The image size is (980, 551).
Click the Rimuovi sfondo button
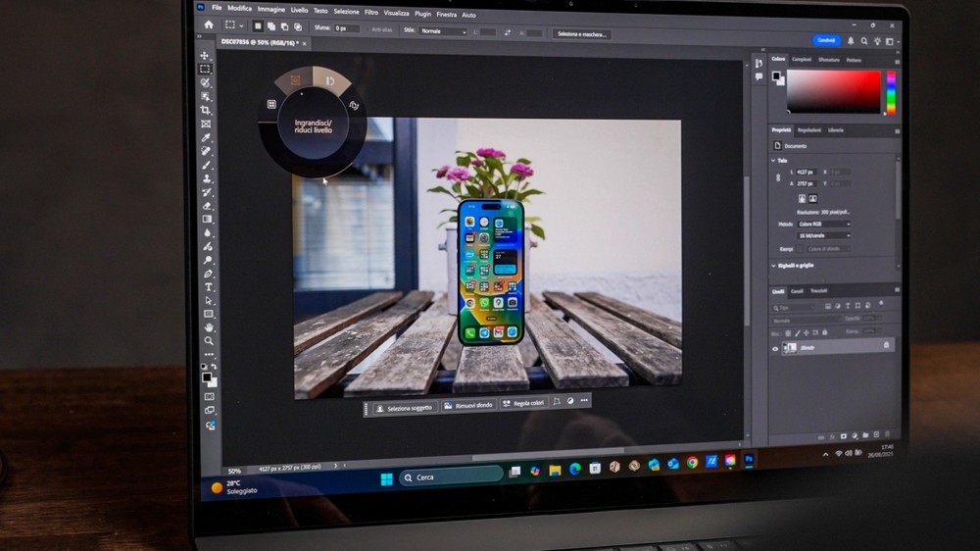point(468,406)
